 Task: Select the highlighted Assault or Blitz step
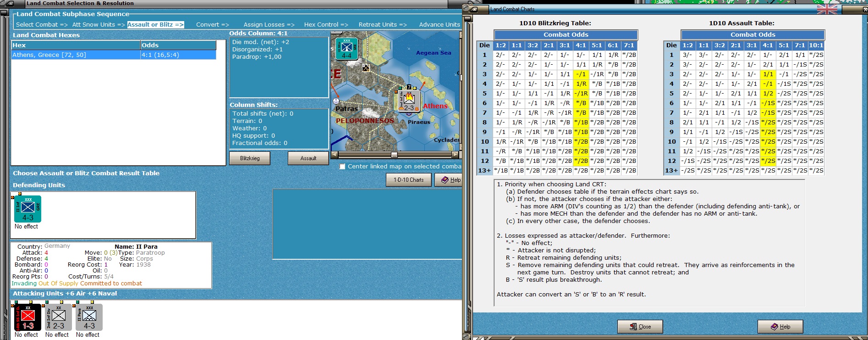tap(155, 25)
